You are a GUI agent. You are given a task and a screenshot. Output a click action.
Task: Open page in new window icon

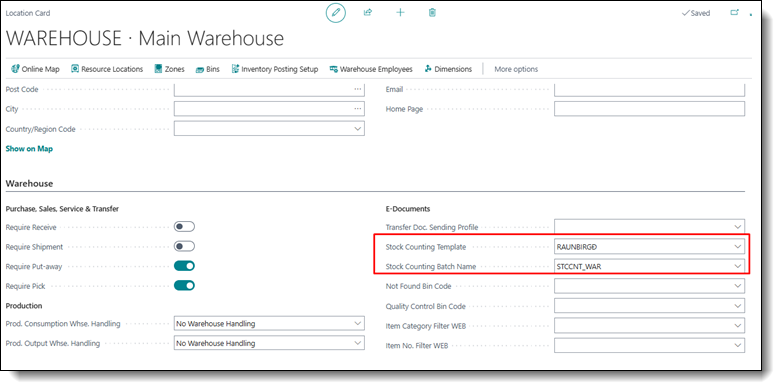tap(734, 13)
